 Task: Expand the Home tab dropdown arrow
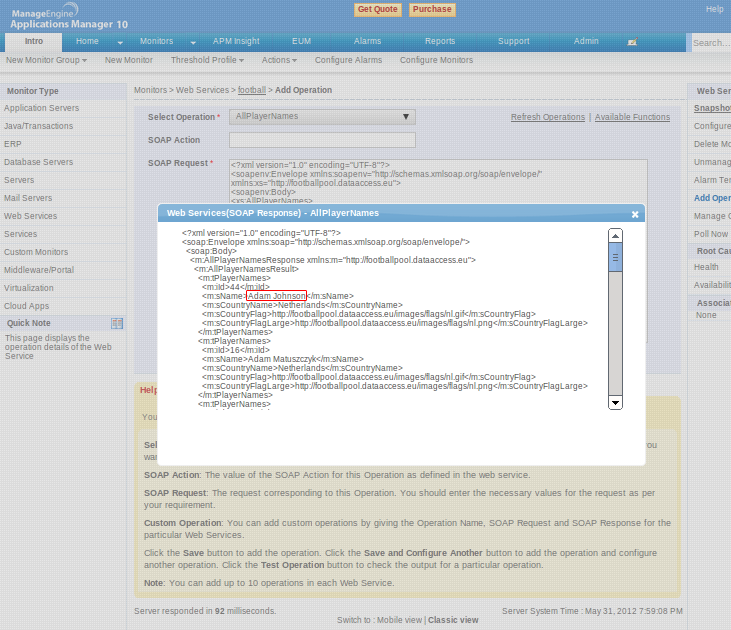120,42
